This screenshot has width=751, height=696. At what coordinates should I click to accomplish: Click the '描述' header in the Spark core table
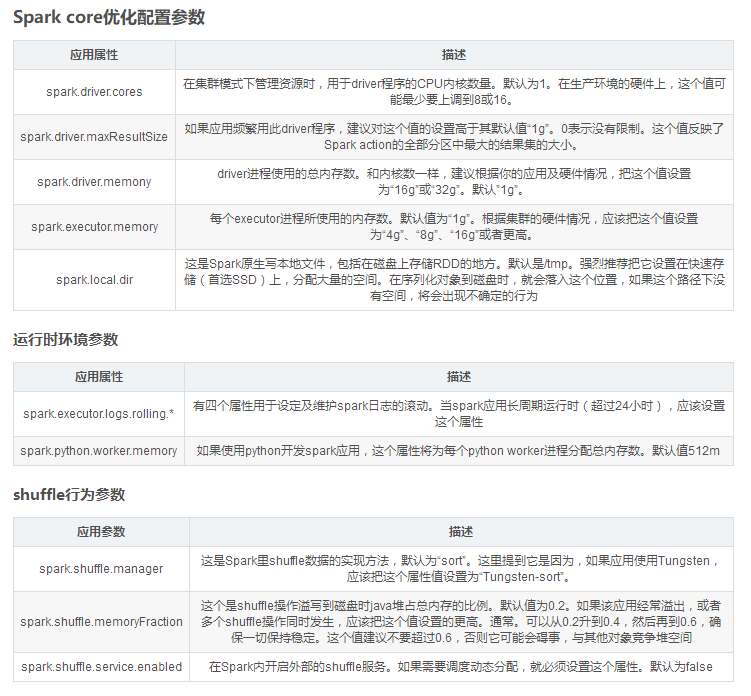(x=454, y=55)
